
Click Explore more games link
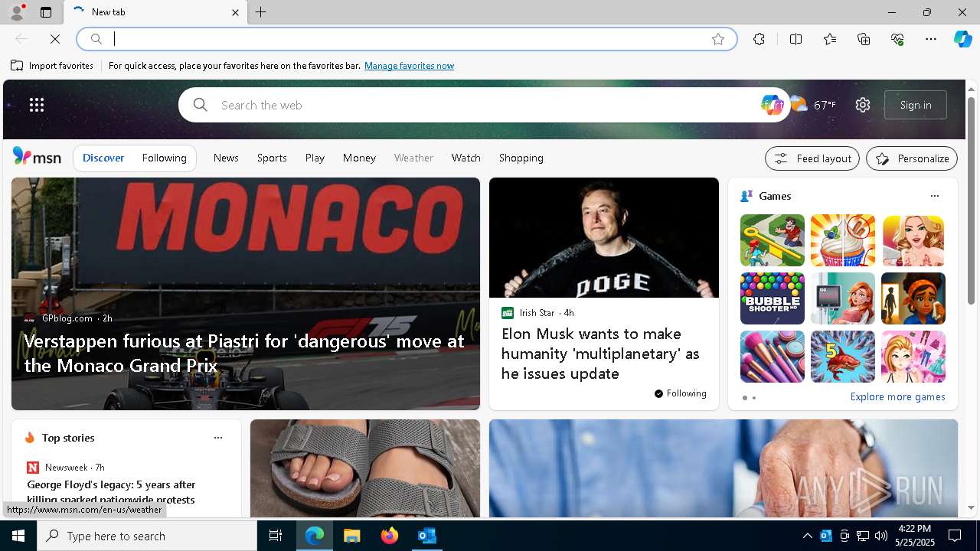point(897,397)
